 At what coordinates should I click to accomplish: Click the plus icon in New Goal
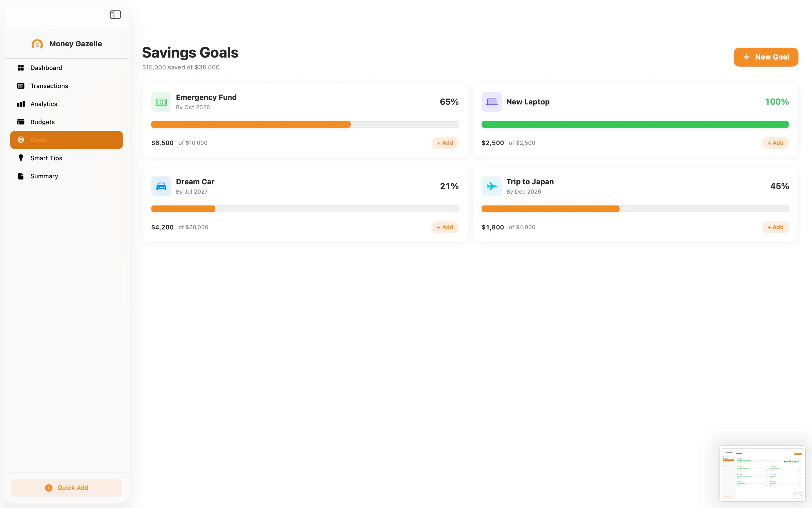coord(747,57)
